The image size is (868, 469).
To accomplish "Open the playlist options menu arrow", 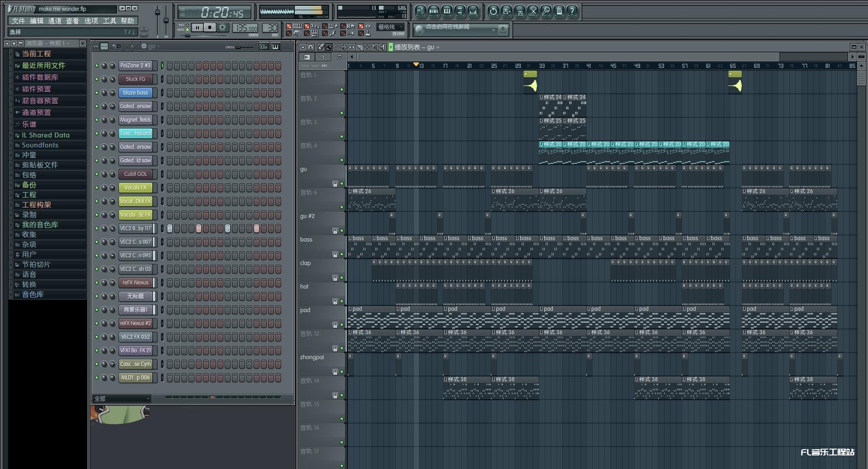I will tap(303, 47).
